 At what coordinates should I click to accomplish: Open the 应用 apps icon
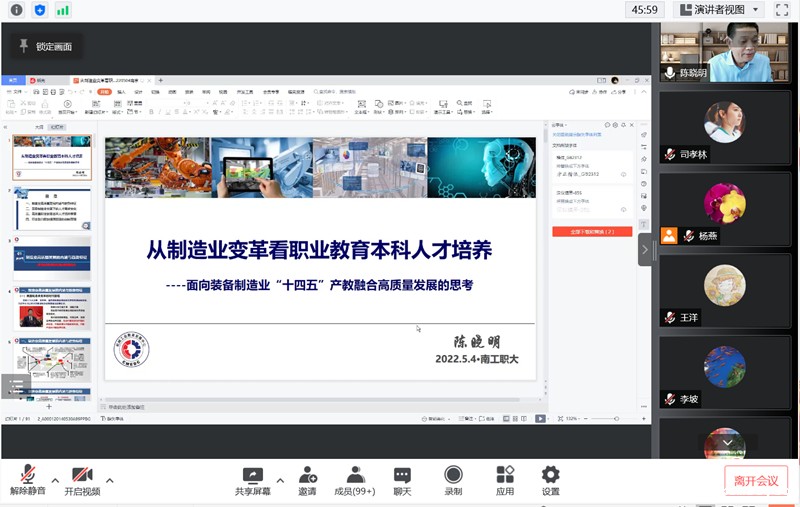click(x=505, y=474)
